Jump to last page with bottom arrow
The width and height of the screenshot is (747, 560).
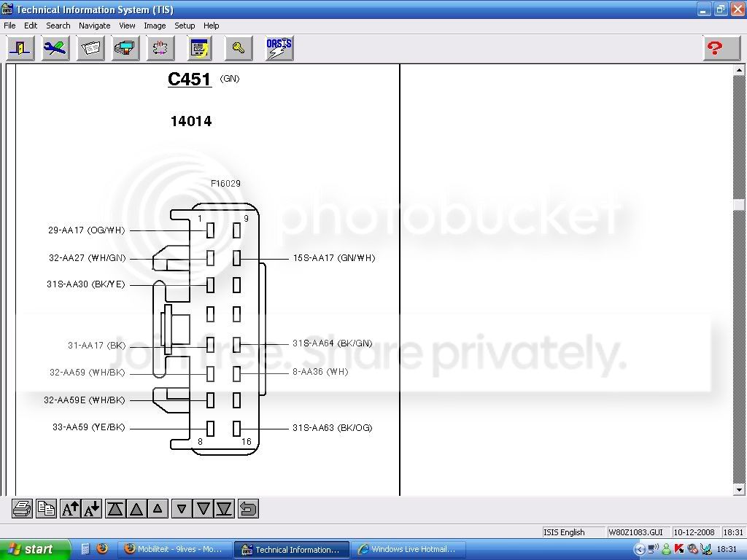pos(225,509)
